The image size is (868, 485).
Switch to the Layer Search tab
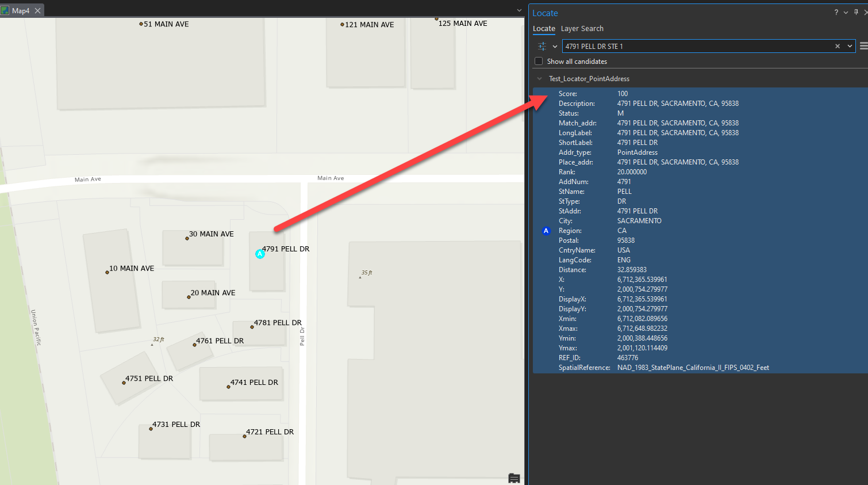coord(582,28)
